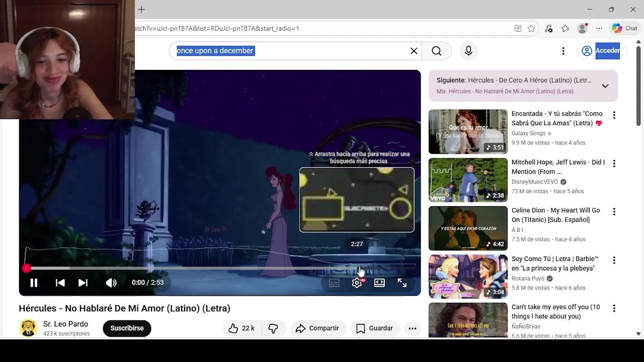Open options for Can't take my eyes off you
This screenshot has width=644, height=362.
pos(614,309)
